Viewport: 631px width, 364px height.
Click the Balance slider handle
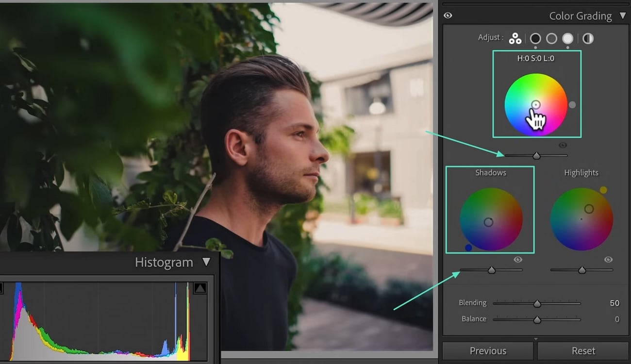[x=537, y=320]
